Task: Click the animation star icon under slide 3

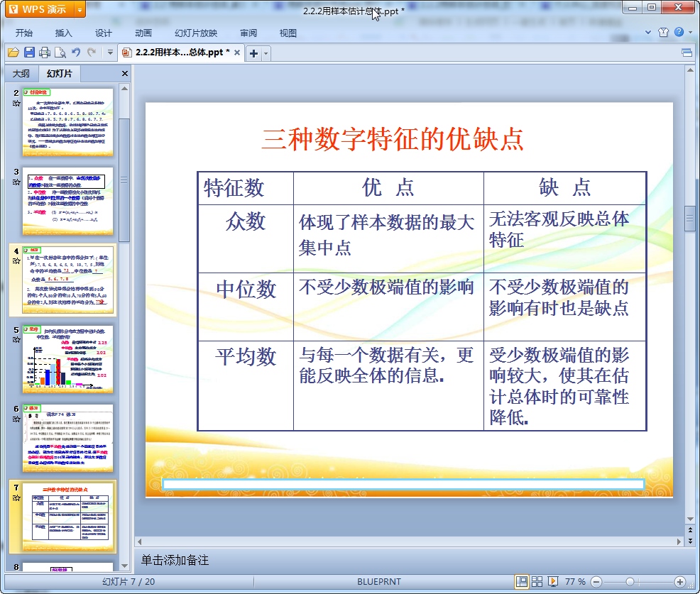Action: pos(16,182)
